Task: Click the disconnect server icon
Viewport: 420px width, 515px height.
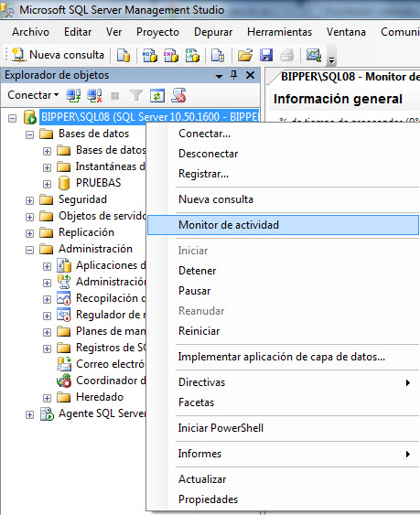Action: click(94, 95)
